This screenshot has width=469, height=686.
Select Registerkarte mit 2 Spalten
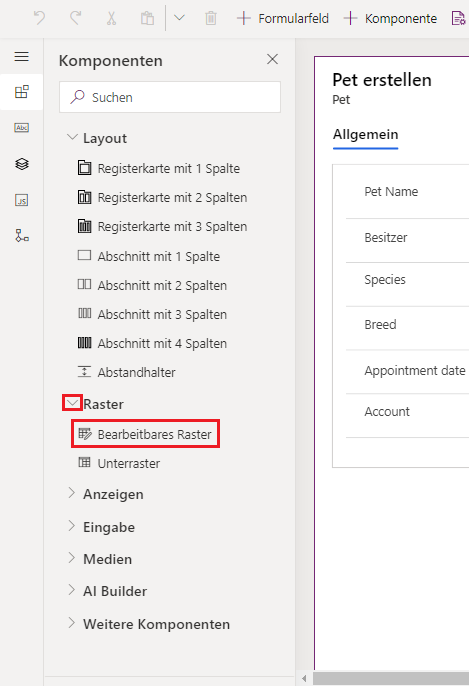coord(163,198)
